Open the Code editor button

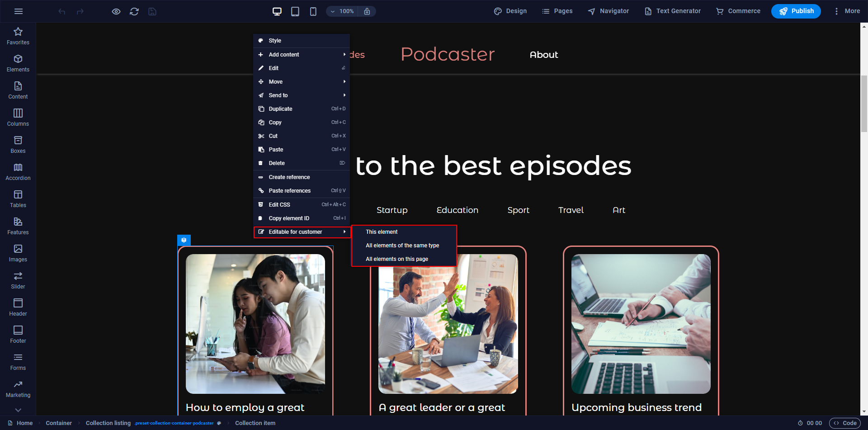coord(845,423)
